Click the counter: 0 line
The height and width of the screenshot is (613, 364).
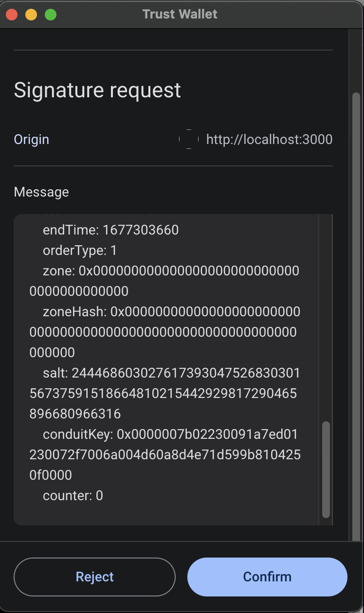[73, 496]
